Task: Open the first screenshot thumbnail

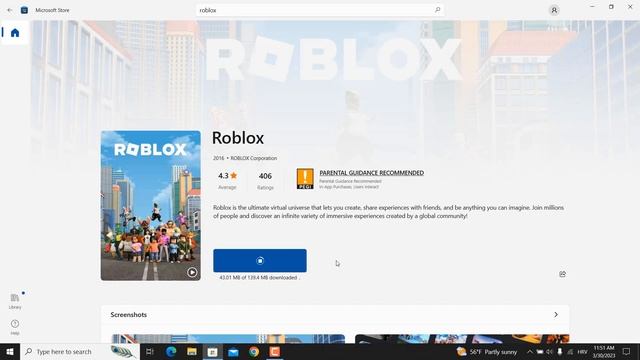Action: click(x=228, y=339)
